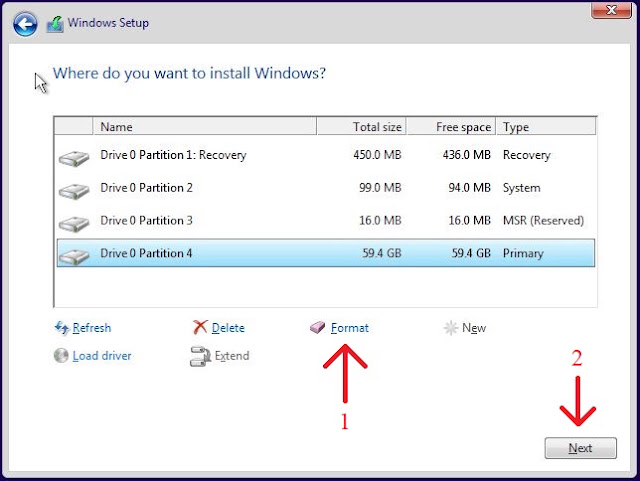
Task: Click the 450.0 MB total size cell
Action: (x=378, y=155)
